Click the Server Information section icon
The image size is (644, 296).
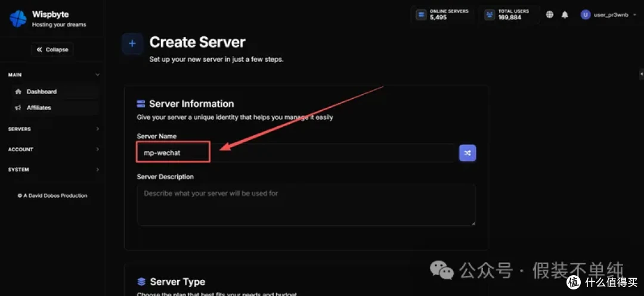(x=141, y=104)
